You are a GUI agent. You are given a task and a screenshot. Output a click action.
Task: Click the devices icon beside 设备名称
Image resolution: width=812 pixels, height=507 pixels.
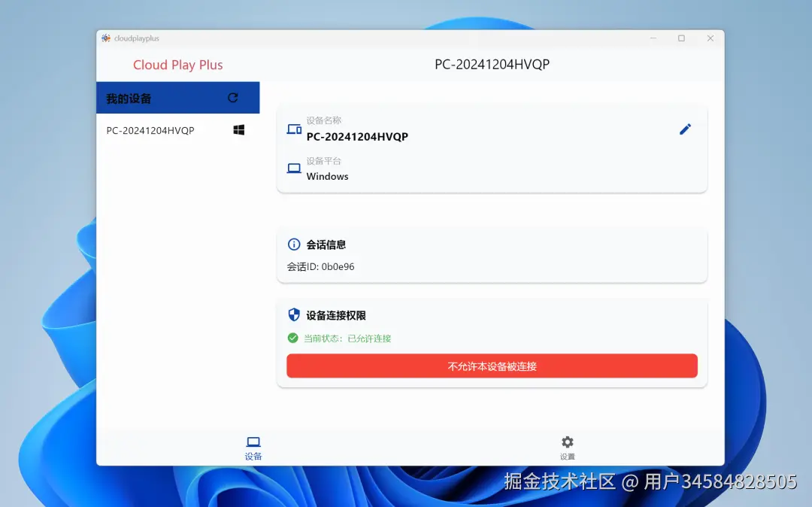[x=294, y=129]
